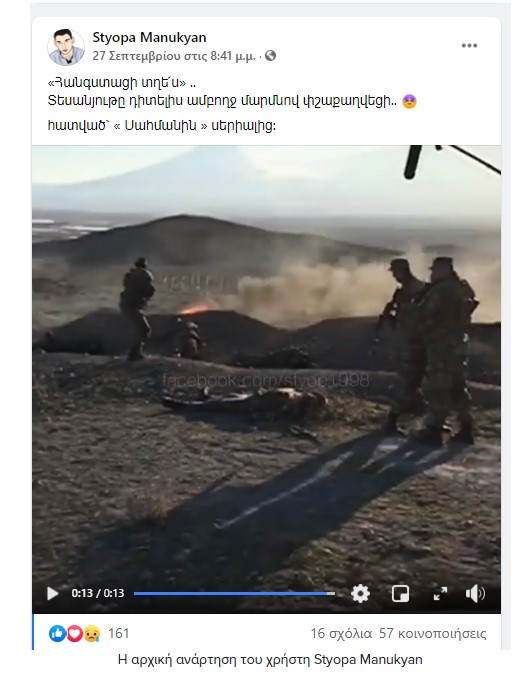Viewport: 513px width, 676px height.
Task: Open the 16 σχόλια comments link
Action: coord(341,633)
